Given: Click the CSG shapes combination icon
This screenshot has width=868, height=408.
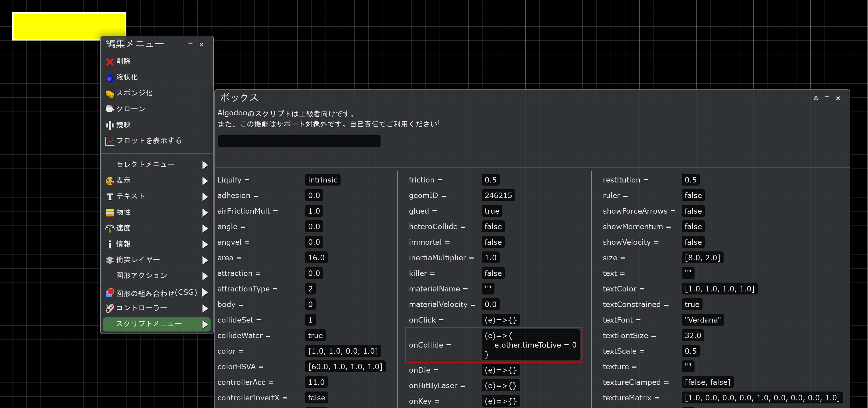Looking at the screenshot, I should (110, 292).
